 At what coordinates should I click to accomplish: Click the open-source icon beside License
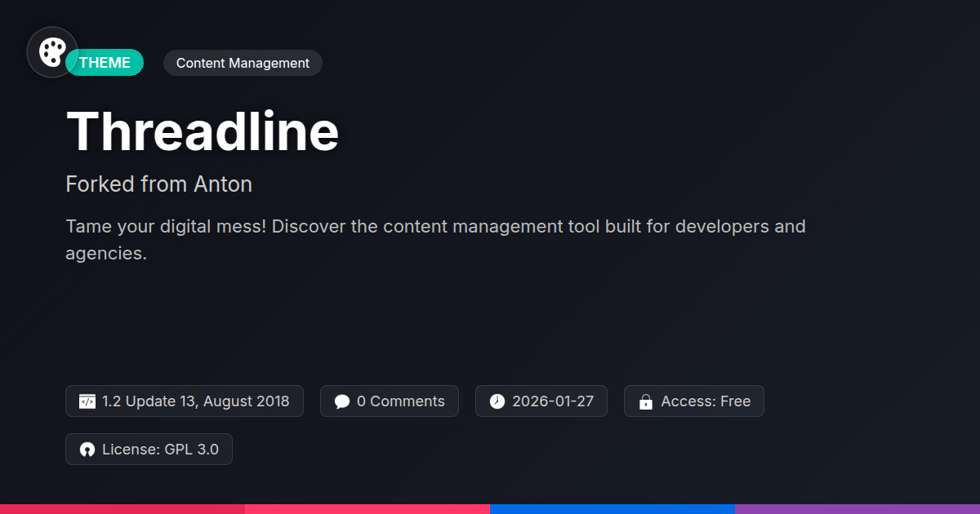[87, 450]
